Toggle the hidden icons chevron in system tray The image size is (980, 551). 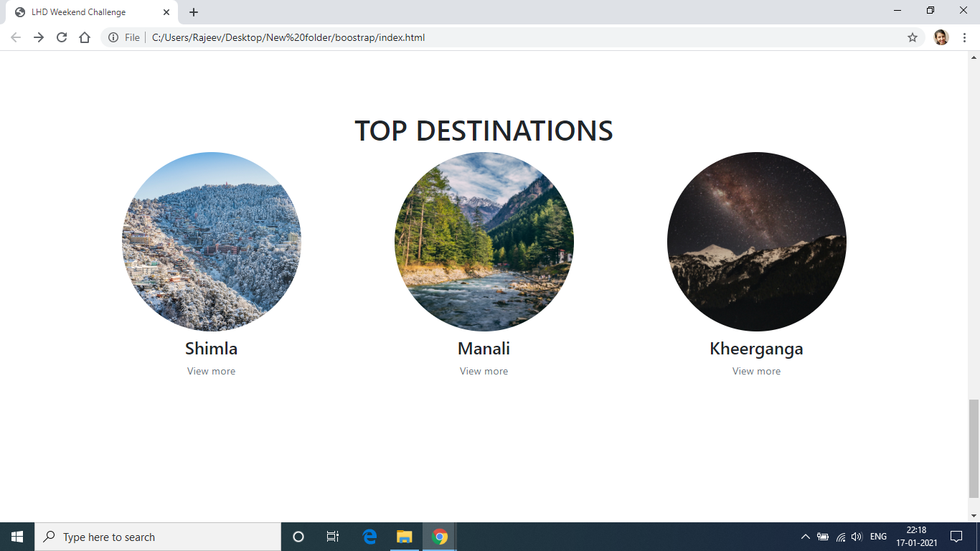coord(804,537)
